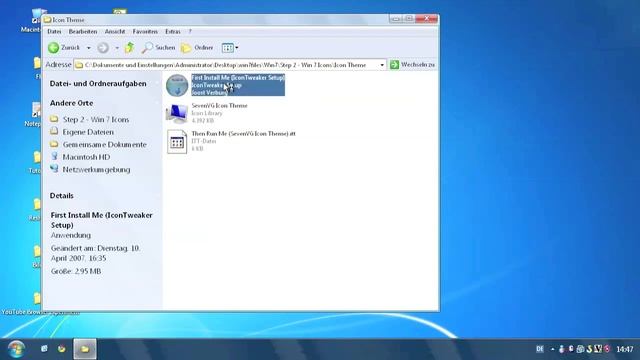This screenshot has width=640, height=360.
Task: Open Macintosh HD link
Action: [86, 157]
